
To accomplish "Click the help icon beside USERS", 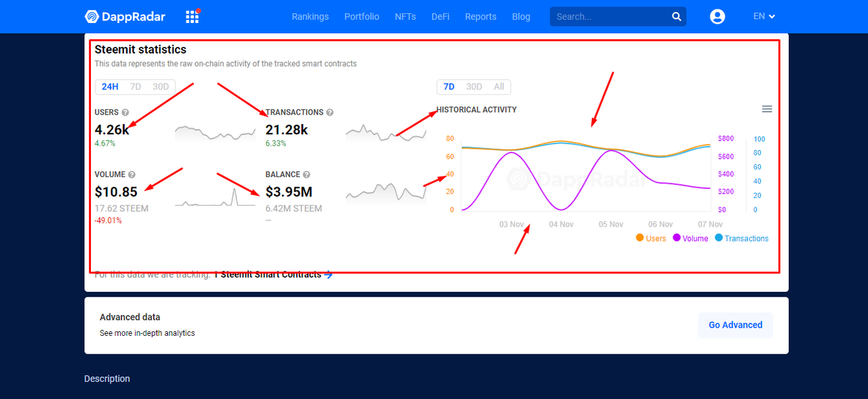I will point(125,113).
